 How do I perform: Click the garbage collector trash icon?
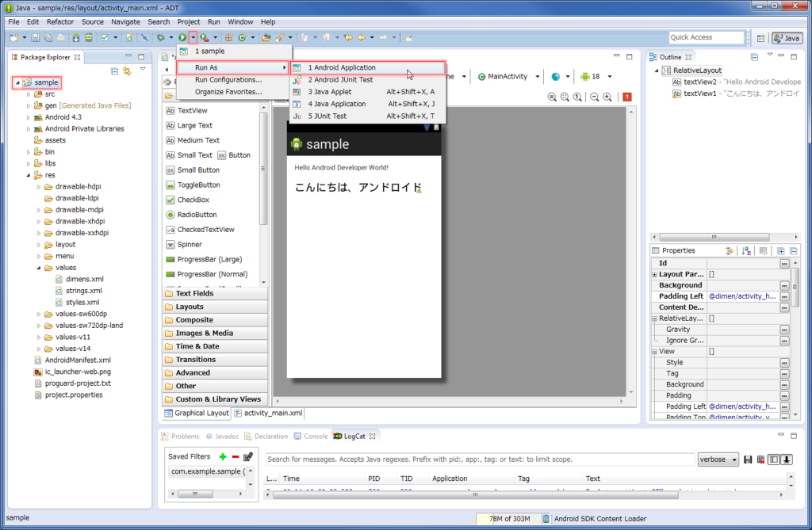[x=546, y=519]
